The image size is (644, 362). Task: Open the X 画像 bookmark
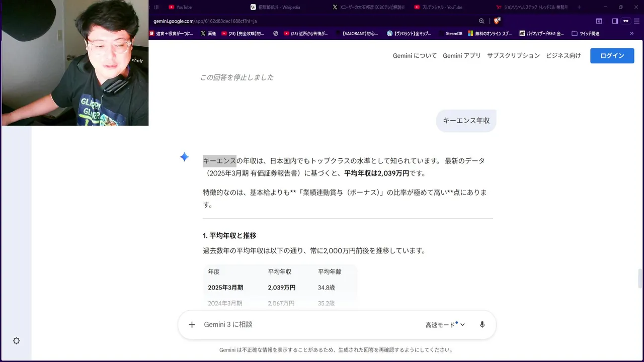208,34
